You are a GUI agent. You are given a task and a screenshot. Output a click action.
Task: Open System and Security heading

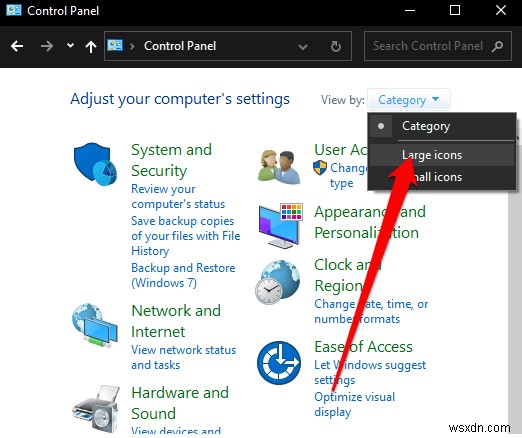[171, 160]
